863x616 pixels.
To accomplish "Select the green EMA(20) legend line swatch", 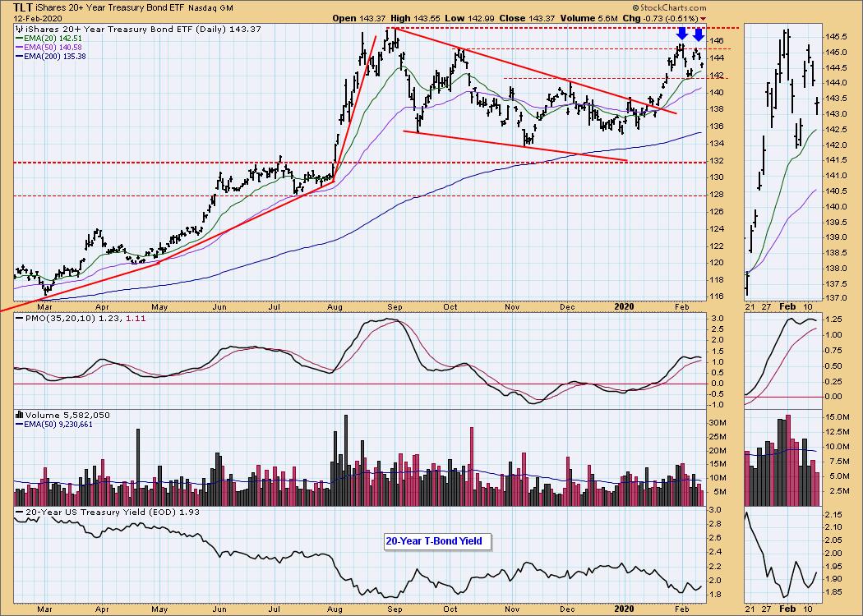I will click(x=20, y=39).
